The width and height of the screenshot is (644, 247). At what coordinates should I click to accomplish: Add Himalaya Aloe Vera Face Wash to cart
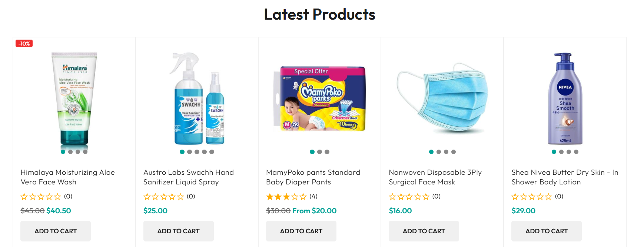56,231
